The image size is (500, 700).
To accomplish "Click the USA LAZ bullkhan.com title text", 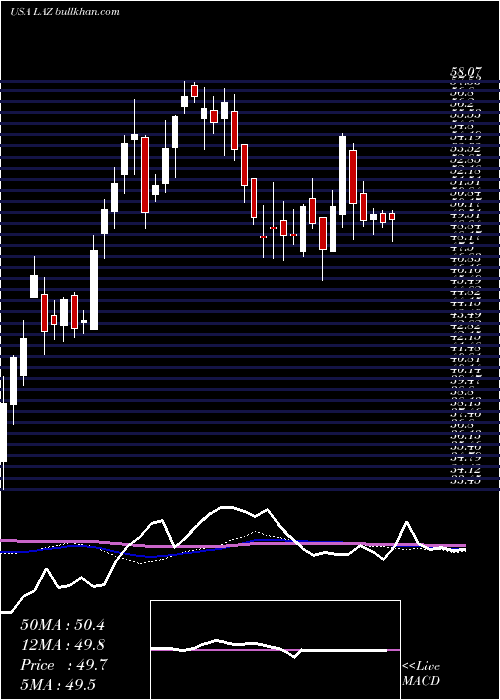I will pyautogui.click(x=65, y=12).
